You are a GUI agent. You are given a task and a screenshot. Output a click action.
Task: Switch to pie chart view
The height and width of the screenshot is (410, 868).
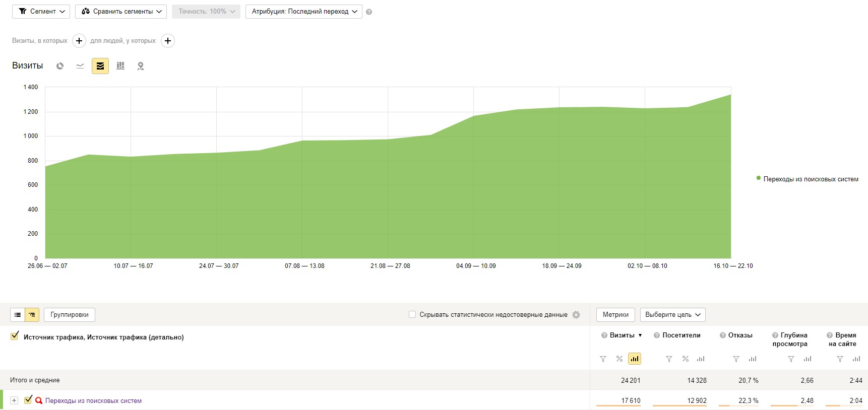[x=60, y=66]
